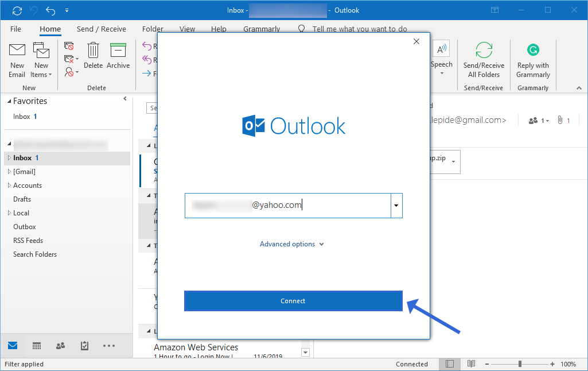Click the ribbon display options icon
Screen dimensions: 588x371
click(x=495, y=10)
